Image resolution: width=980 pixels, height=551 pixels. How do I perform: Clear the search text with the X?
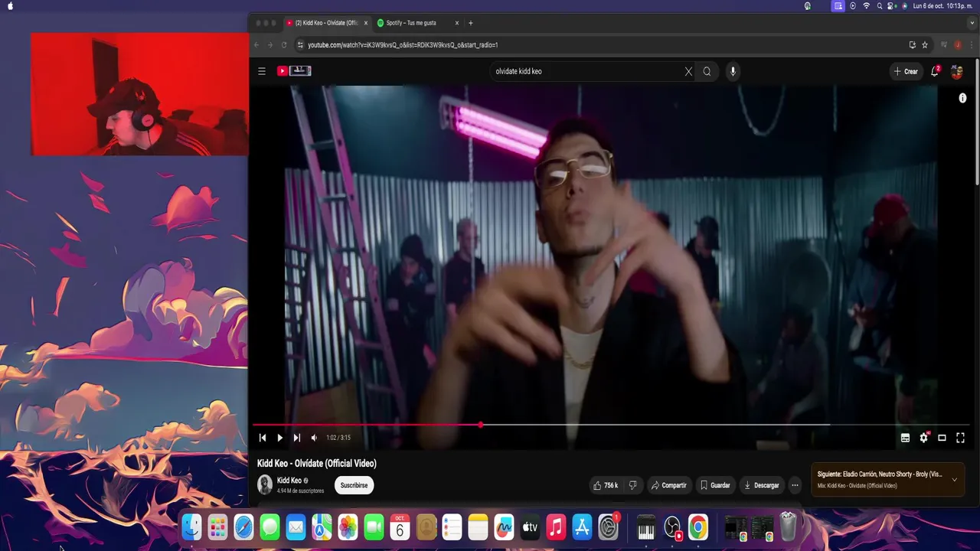[x=688, y=71]
